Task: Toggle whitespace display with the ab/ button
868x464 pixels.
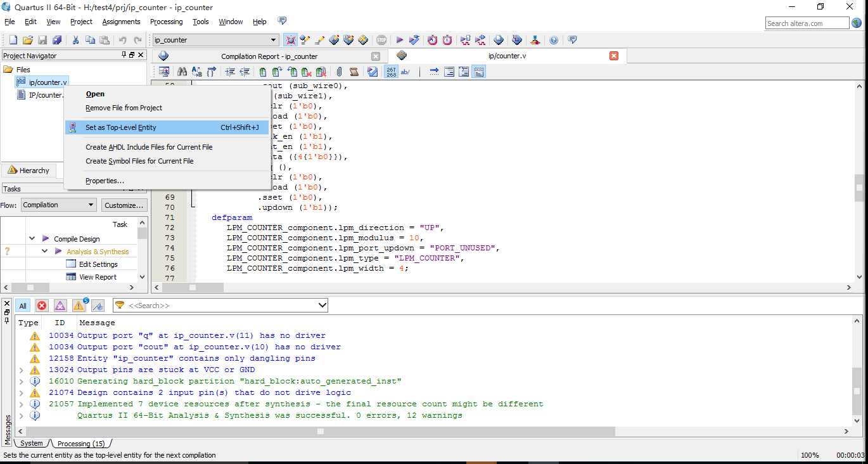Action: point(405,72)
